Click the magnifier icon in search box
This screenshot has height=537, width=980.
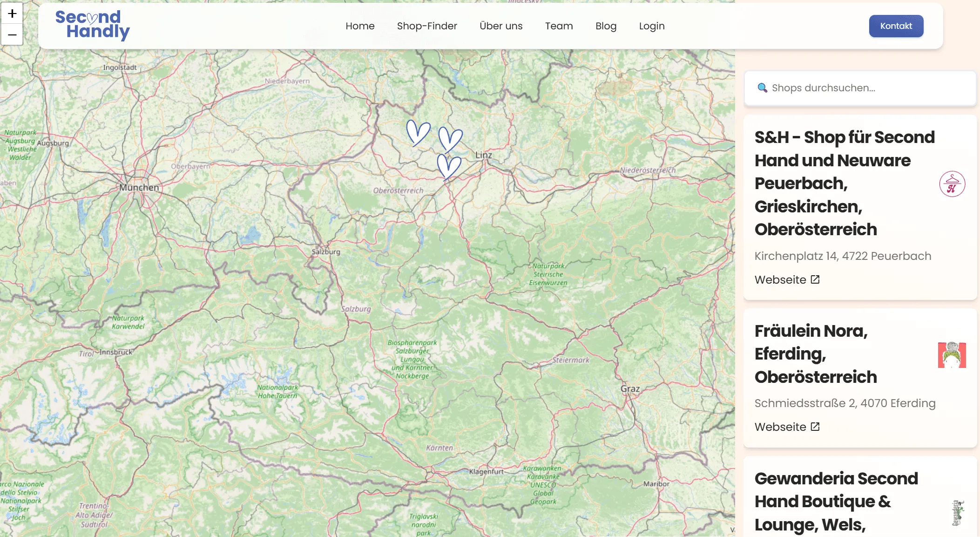click(762, 88)
